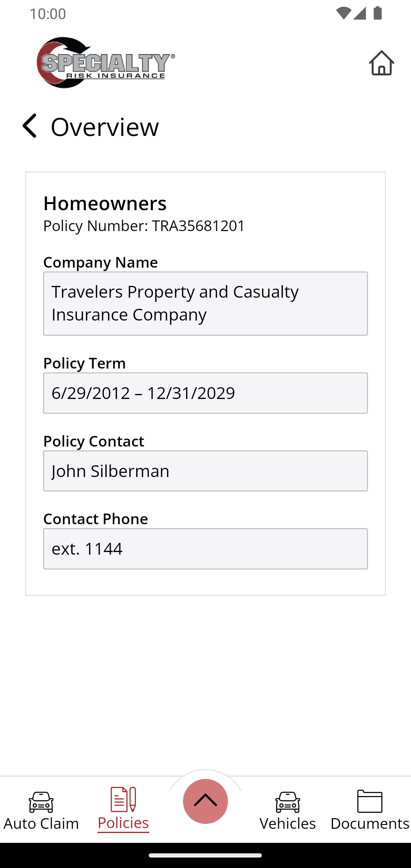Tap the Homeowners policy heading
The height and width of the screenshot is (868, 411).
coord(105,203)
